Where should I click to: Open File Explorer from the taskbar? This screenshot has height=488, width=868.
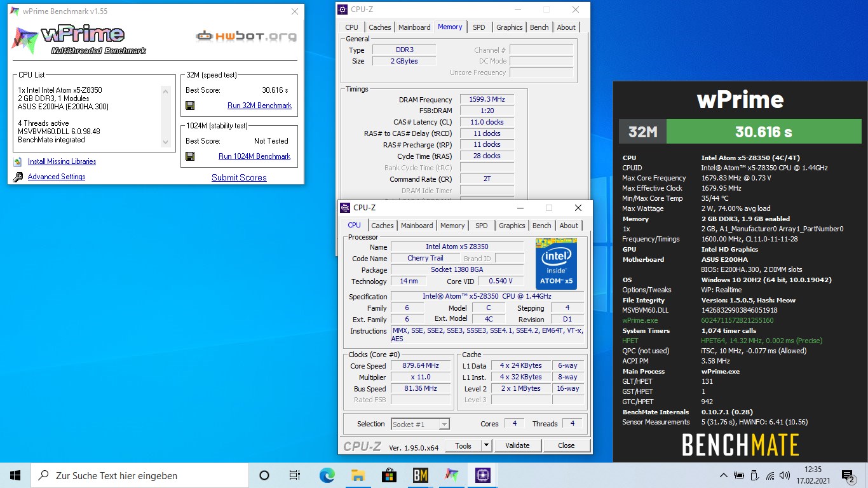point(358,475)
